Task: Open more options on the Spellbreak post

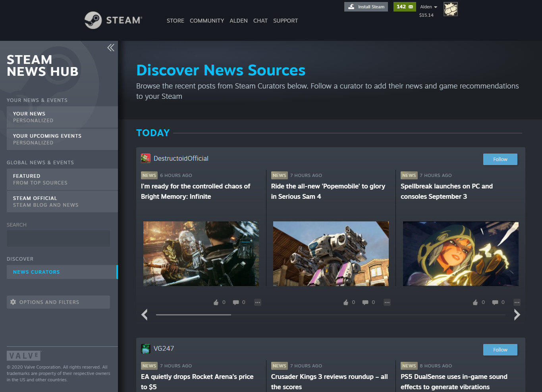Action: [x=517, y=302]
